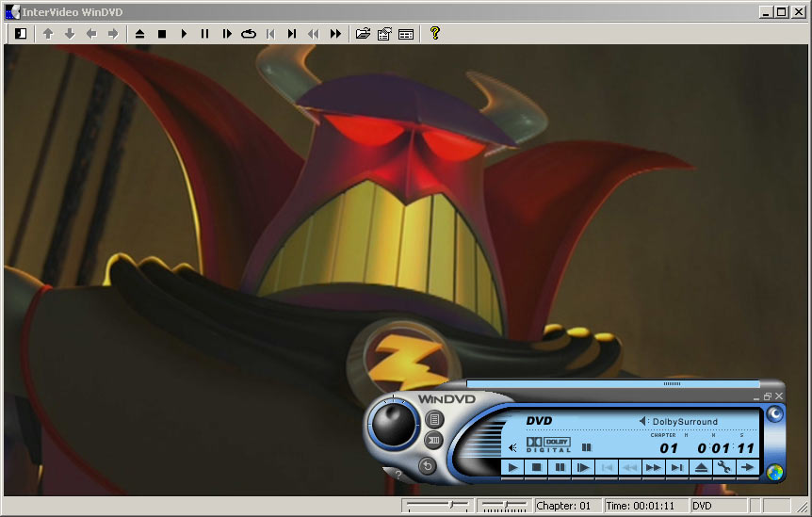The image size is (812, 517).
Task: Click previous chapter on the WinDVD panel
Action: click(607, 468)
